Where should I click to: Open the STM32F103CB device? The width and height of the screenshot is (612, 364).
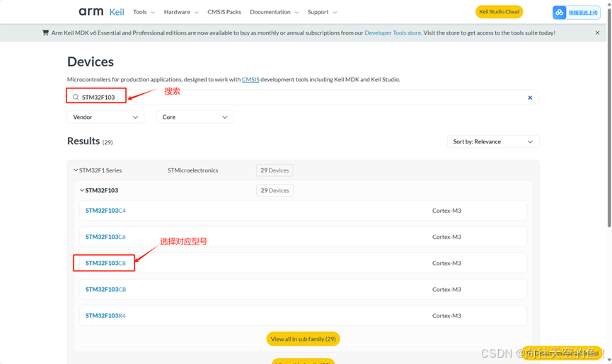105,290
